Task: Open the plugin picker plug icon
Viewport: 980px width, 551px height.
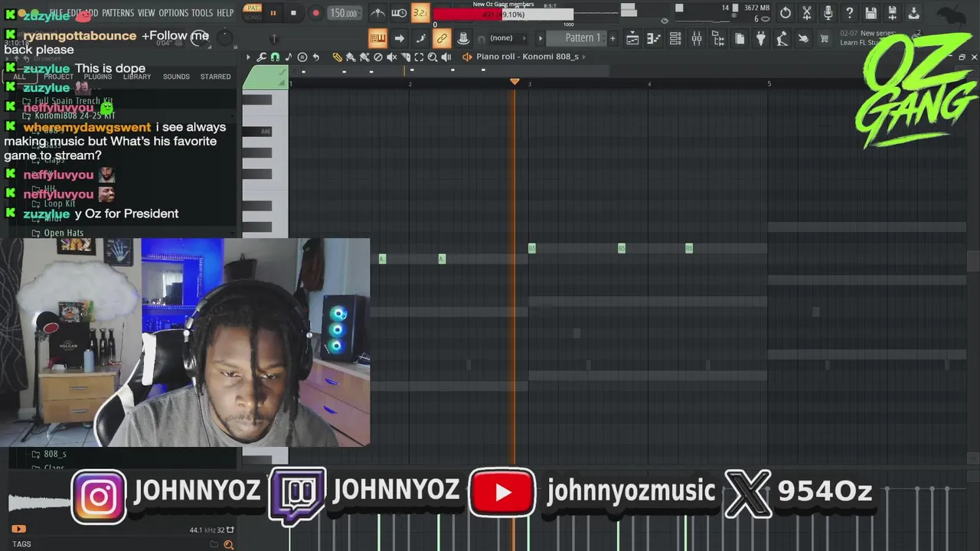Action: pyautogui.click(x=760, y=39)
